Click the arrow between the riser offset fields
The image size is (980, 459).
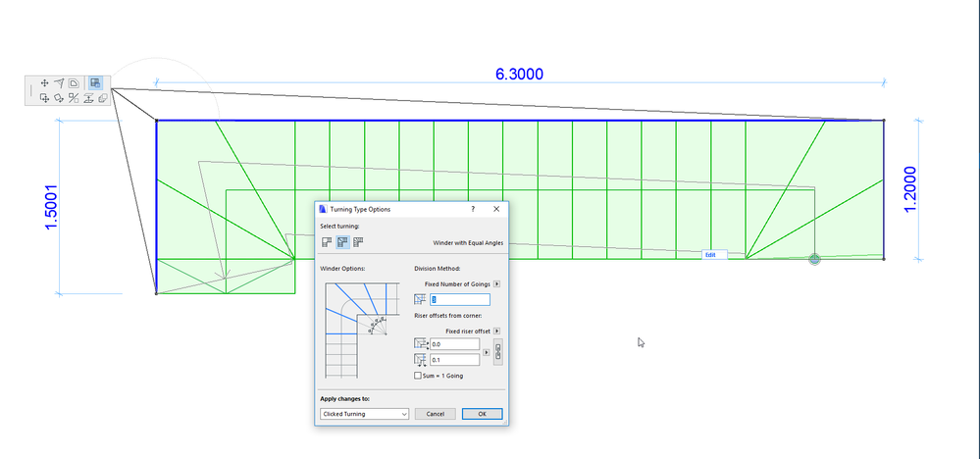487,352
